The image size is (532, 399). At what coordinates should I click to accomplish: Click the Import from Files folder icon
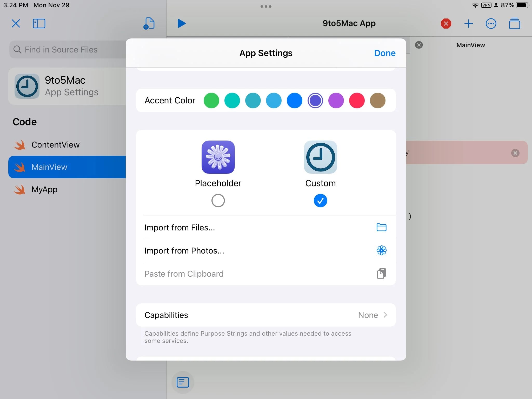[x=382, y=227]
